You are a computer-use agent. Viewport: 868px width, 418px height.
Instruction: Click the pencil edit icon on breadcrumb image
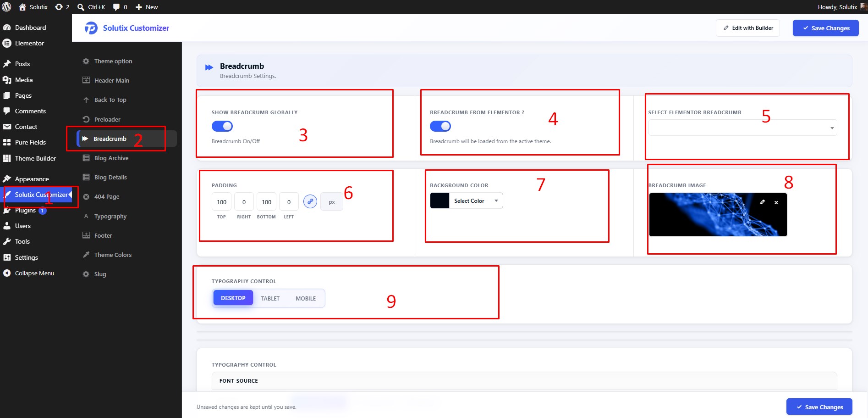762,202
